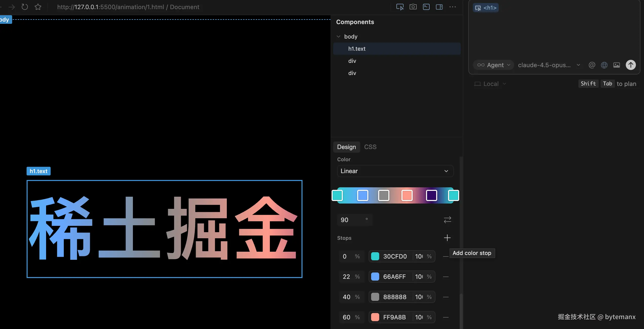644x329 pixels.
Task: Select h1.text in Components tree
Action: click(357, 49)
